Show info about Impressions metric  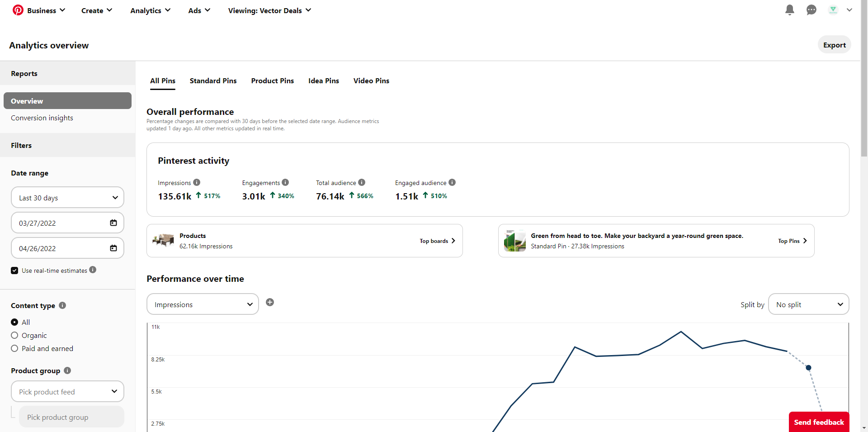pyautogui.click(x=197, y=182)
